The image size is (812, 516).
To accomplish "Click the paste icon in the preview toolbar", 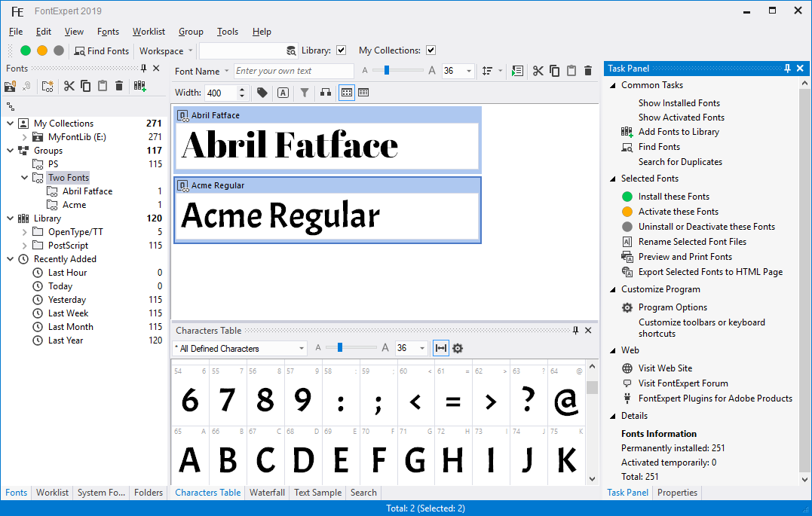I will [x=571, y=71].
